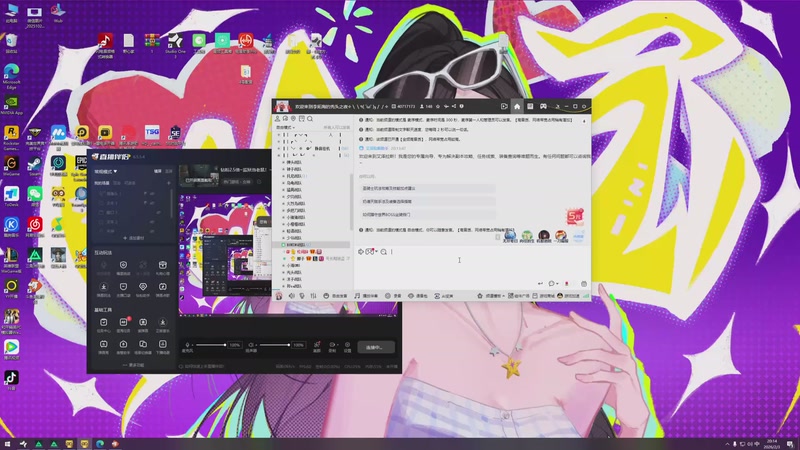
Task: Open the Studio One desktop shortcut
Action: point(175,44)
